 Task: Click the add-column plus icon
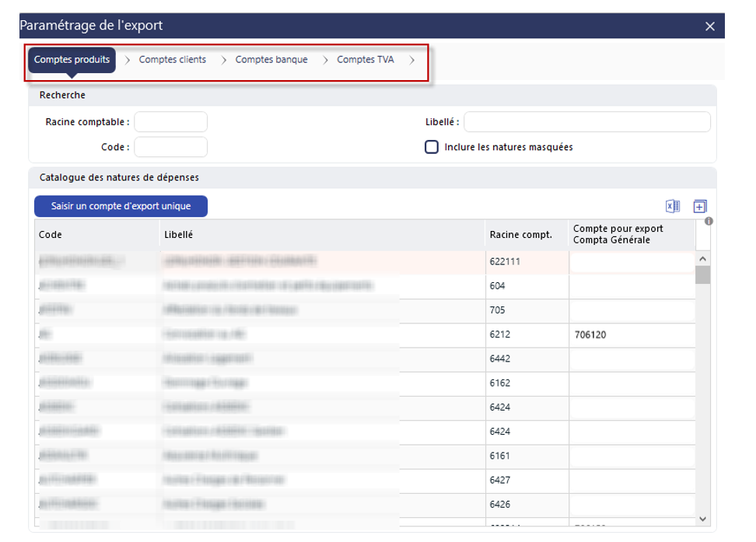coord(699,207)
